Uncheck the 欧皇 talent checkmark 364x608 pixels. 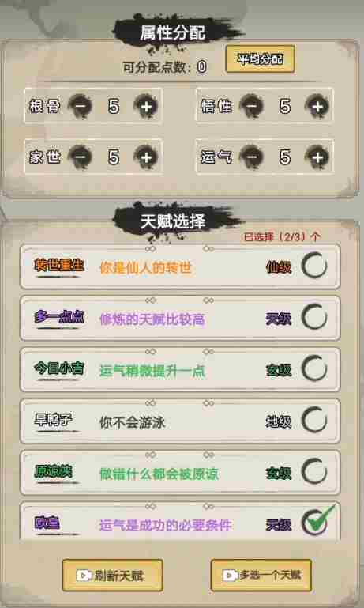317,520
